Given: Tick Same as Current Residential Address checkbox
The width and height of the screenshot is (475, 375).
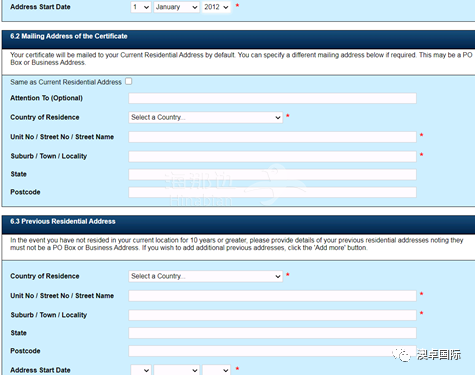Looking at the screenshot, I should coord(129,81).
